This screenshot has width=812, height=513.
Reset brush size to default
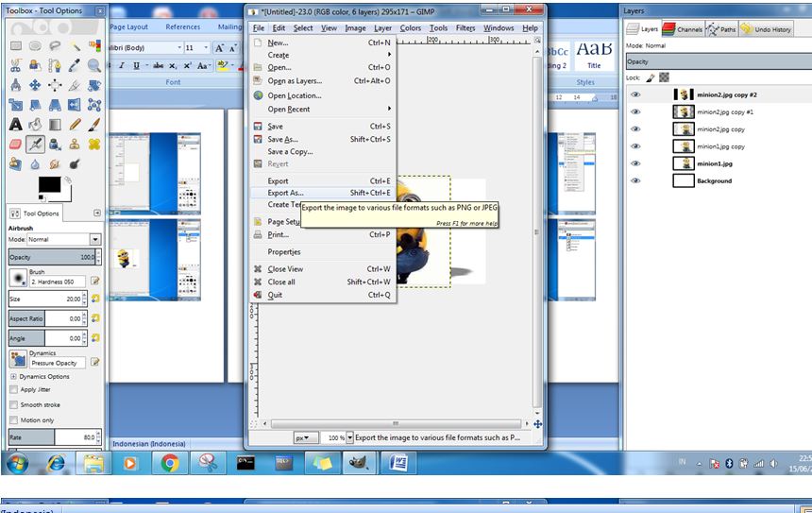click(x=95, y=299)
